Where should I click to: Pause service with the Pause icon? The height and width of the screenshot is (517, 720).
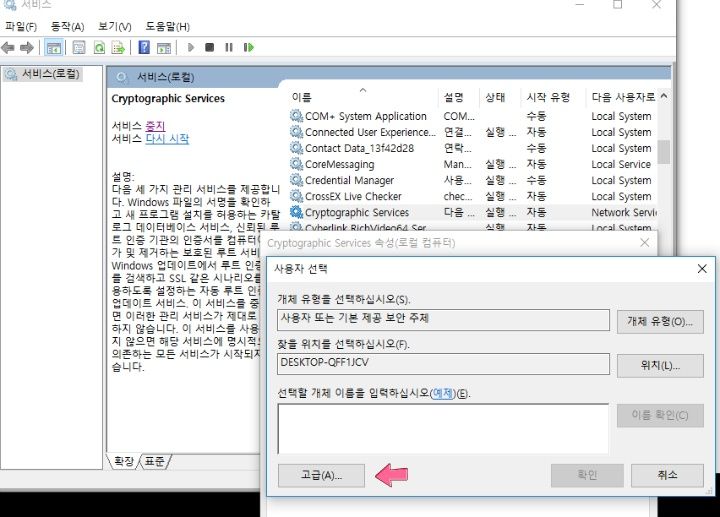pos(229,47)
